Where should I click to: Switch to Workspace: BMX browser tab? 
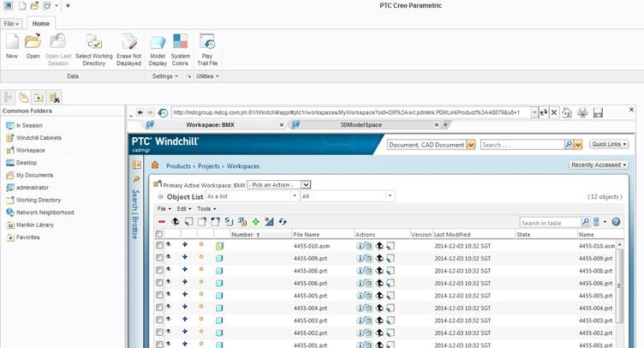(x=210, y=125)
